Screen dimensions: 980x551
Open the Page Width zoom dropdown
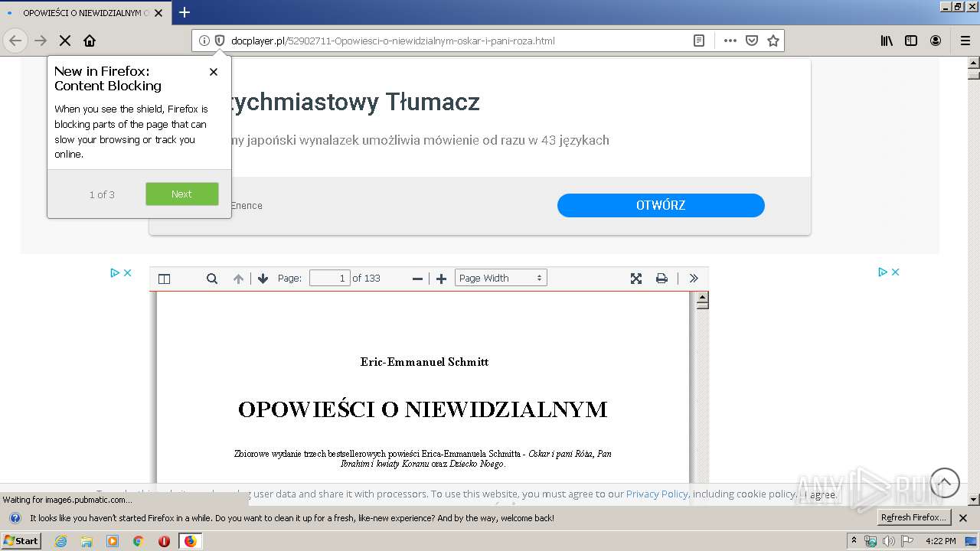click(x=501, y=279)
